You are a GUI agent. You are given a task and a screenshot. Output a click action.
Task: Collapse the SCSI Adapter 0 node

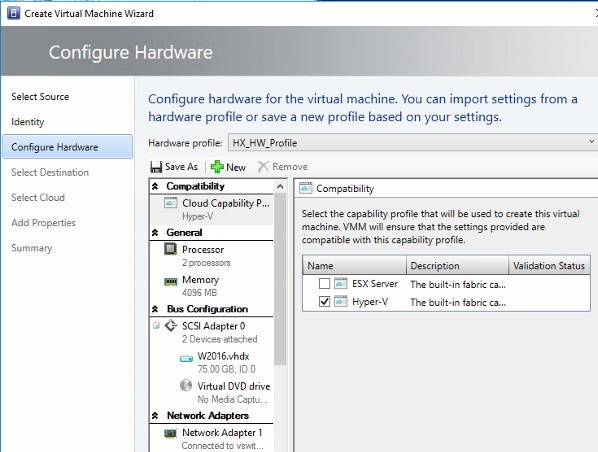pyautogui.click(x=156, y=325)
